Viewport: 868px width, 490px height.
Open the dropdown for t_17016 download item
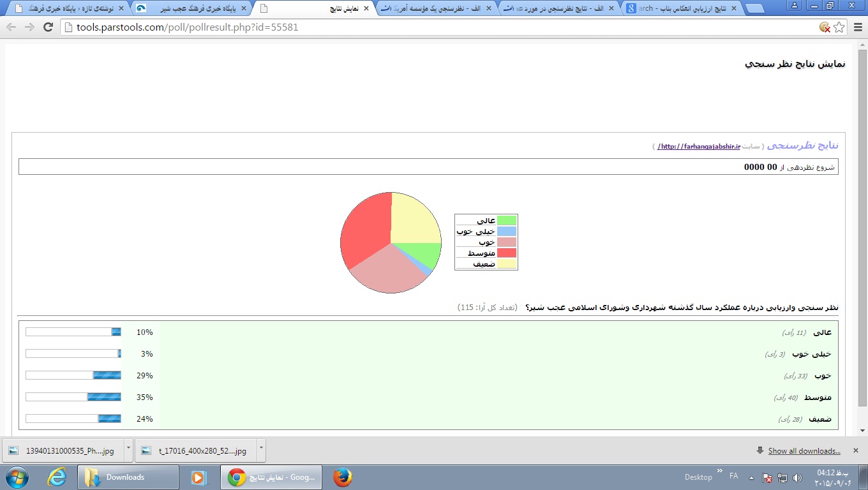[x=260, y=450]
